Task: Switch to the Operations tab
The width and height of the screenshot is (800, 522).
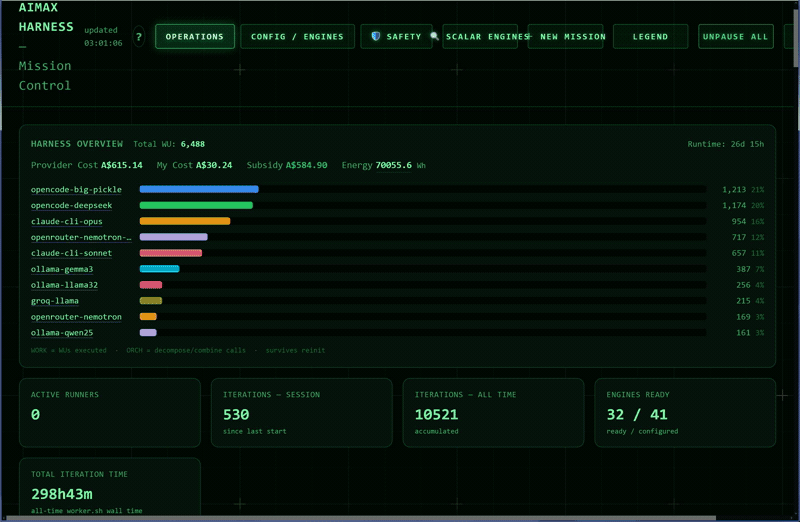Action: [x=194, y=37]
